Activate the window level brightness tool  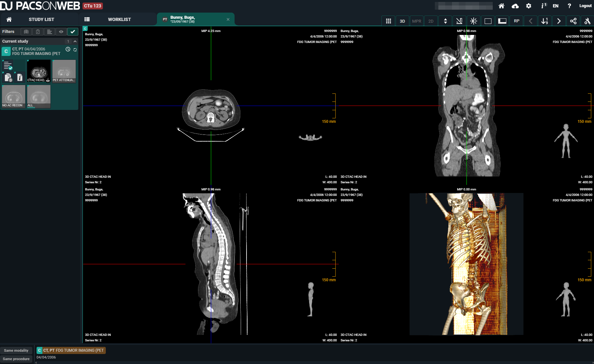[473, 21]
